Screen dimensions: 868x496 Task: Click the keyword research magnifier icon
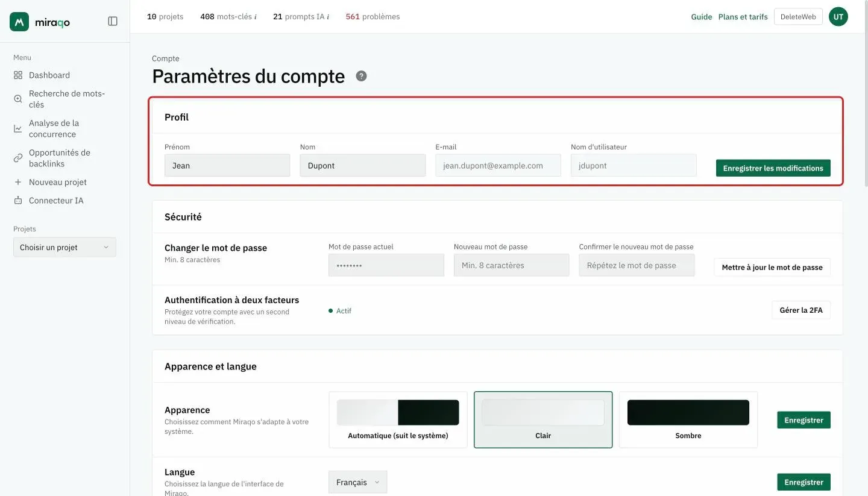(x=18, y=99)
